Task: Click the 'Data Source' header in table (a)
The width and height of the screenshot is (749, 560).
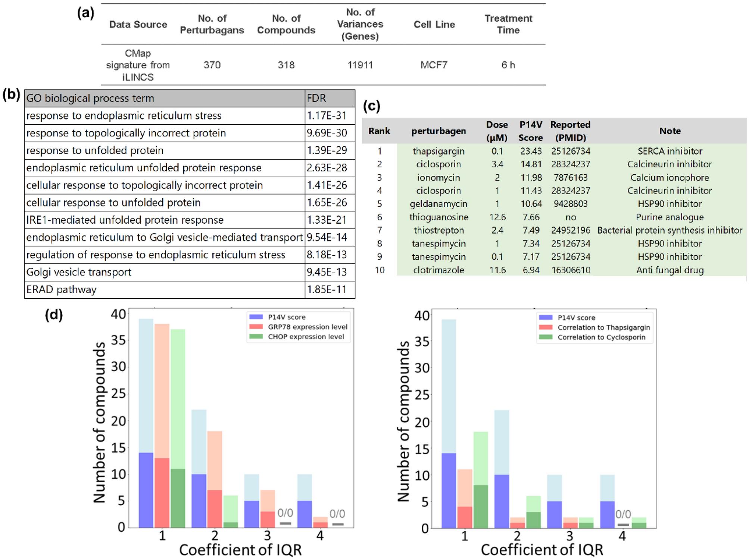Action: [x=138, y=25]
